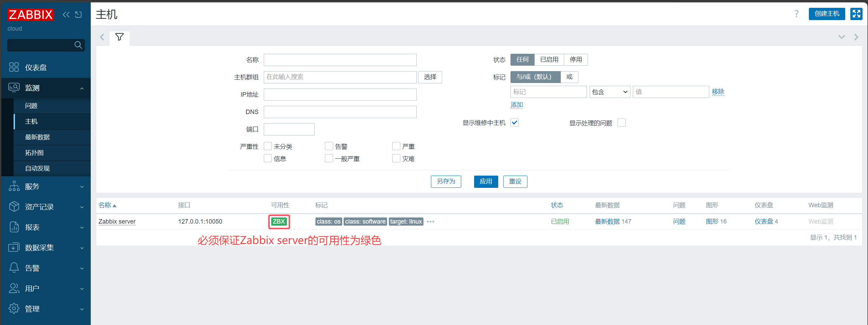This screenshot has height=325, width=868.
Task: Open 拓扑图 submenu item
Action: (52, 153)
